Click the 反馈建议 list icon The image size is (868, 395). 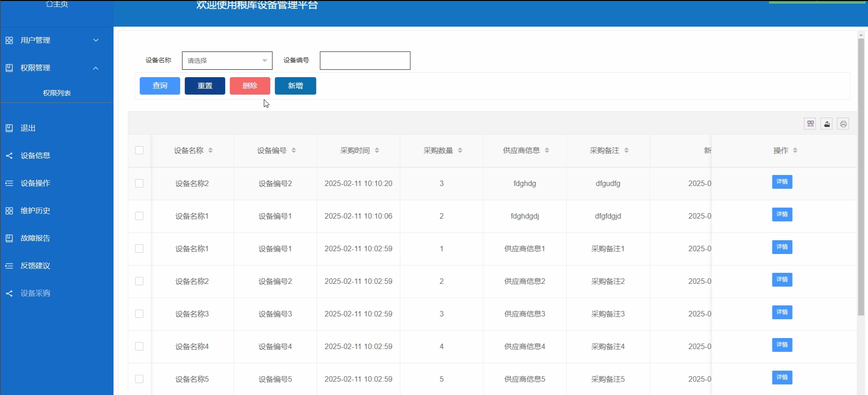coord(9,266)
